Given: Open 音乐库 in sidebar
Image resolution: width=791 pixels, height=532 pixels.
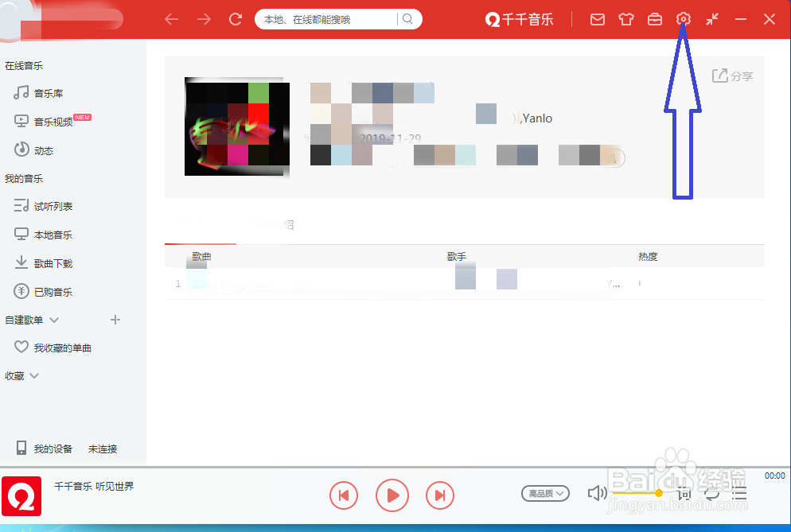Looking at the screenshot, I should (49, 93).
